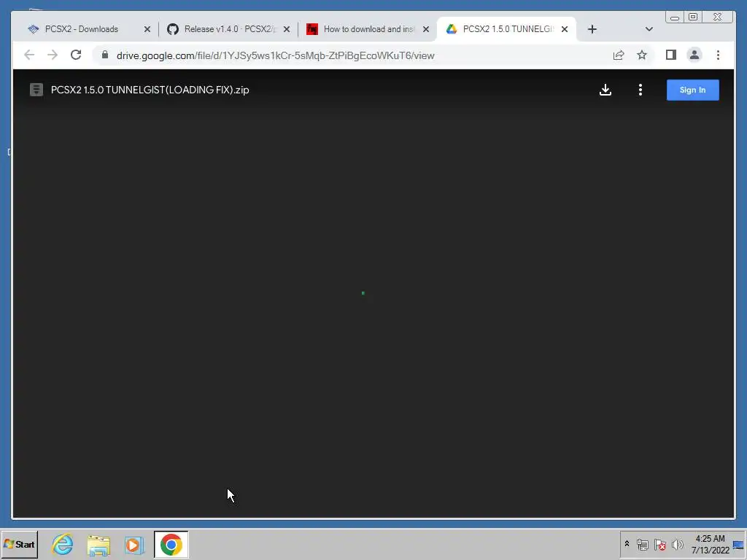The height and width of the screenshot is (560, 747).
Task: Bookmark this page with star icon
Action: click(x=642, y=55)
